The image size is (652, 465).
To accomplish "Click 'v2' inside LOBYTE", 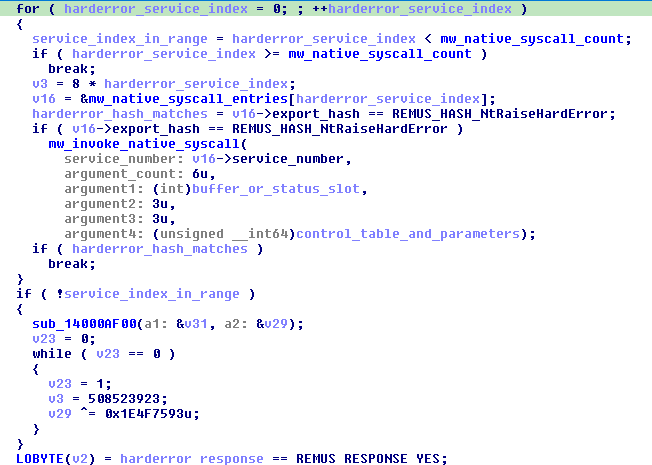I will pos(80,458).
